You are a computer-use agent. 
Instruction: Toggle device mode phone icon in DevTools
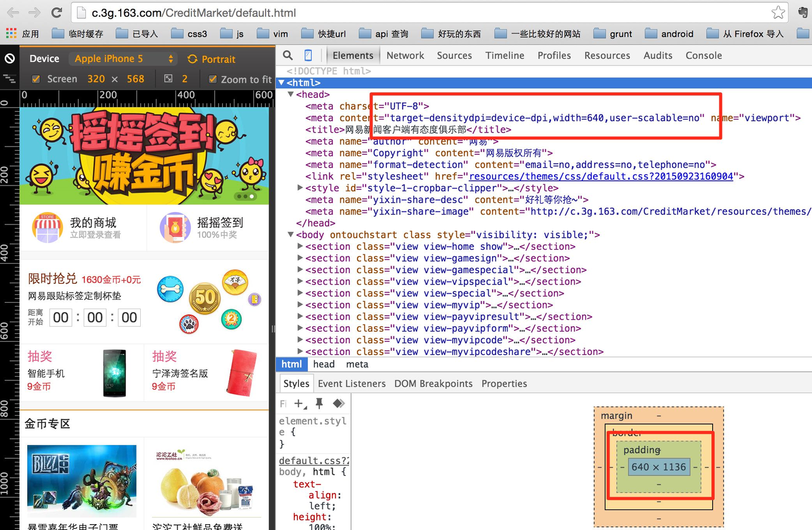click(x=308, y=55)
